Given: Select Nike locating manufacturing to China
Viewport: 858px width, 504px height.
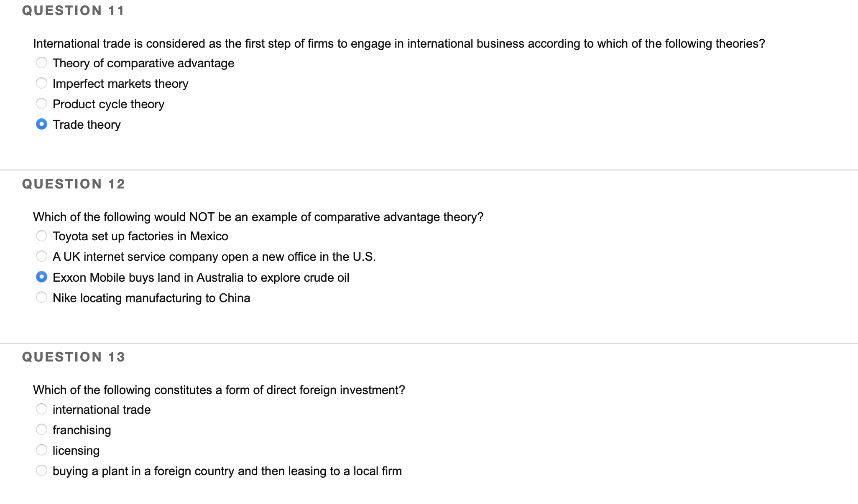Looking at the screenshot, I should coord(42,298).
